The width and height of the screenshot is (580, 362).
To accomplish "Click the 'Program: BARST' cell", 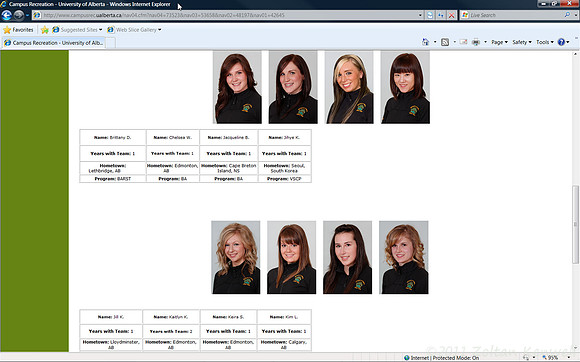I will click(112, 179).
